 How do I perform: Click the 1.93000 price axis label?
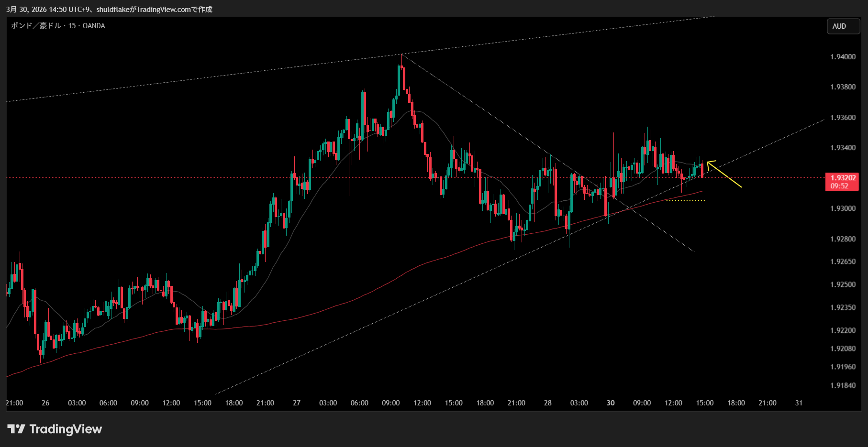click(843, 208)
